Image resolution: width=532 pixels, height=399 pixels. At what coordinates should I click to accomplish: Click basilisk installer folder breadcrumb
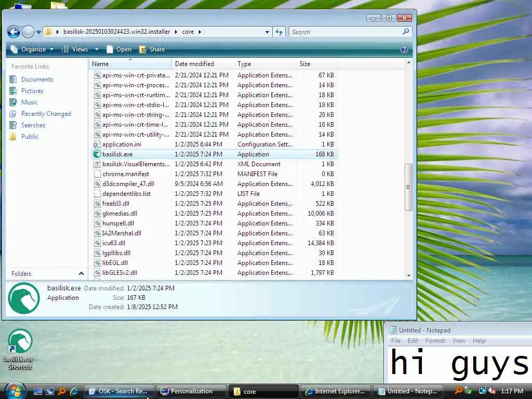tap(116, 32)
